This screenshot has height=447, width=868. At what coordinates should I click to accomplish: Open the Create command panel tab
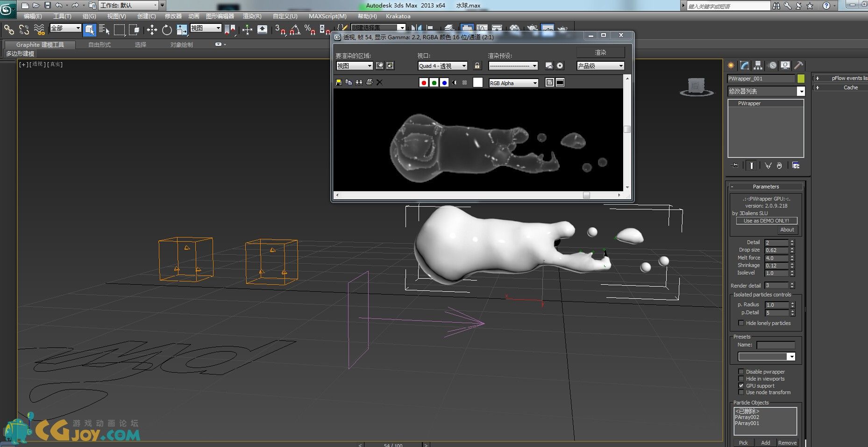tap(731, 65)
